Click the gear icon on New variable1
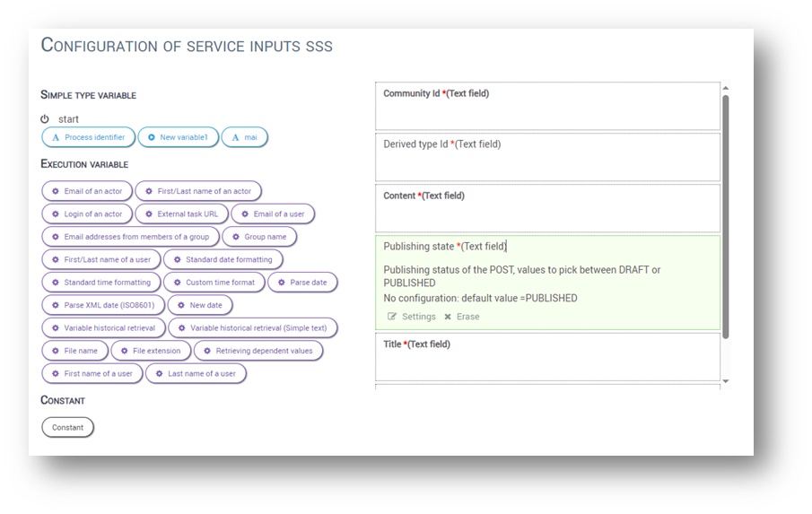 click(152, 137)
